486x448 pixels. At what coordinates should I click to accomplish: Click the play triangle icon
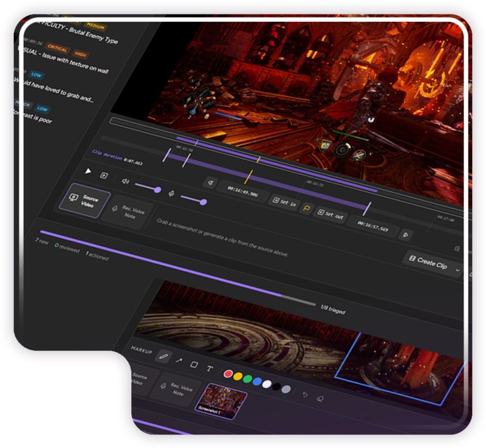(88, 171)
